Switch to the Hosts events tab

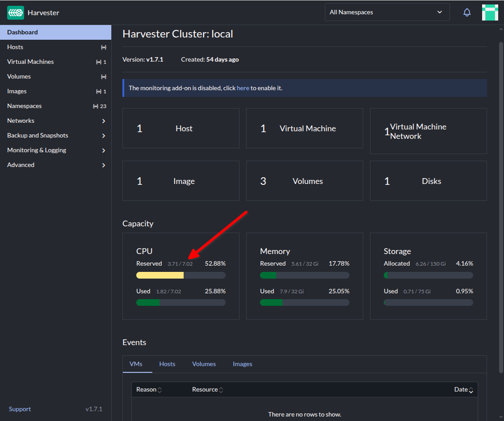coord(167,364)
